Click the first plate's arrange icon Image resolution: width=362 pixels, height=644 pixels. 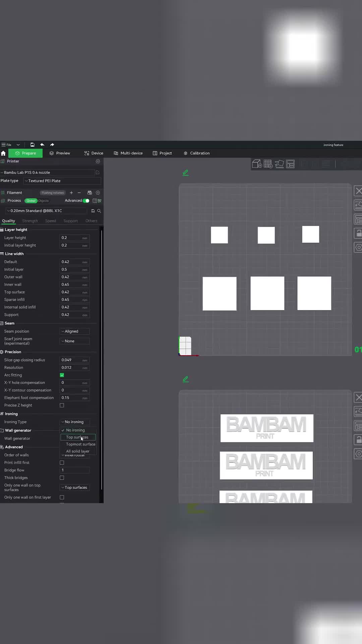pyautogui.click(x=358, y=219)
